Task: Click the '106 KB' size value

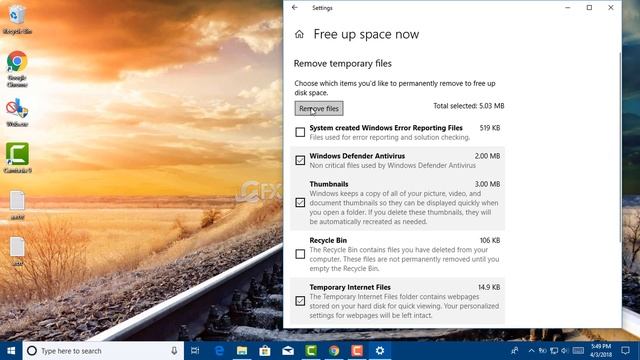Action: [490, 240]
